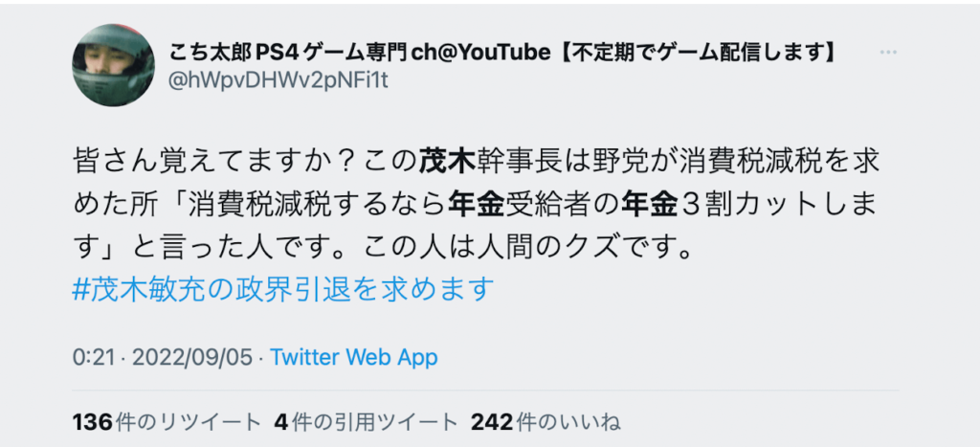Viewport: 980px width, 447px height.
Task: Click the Twitter Web App source link
Action: [354, 358]
